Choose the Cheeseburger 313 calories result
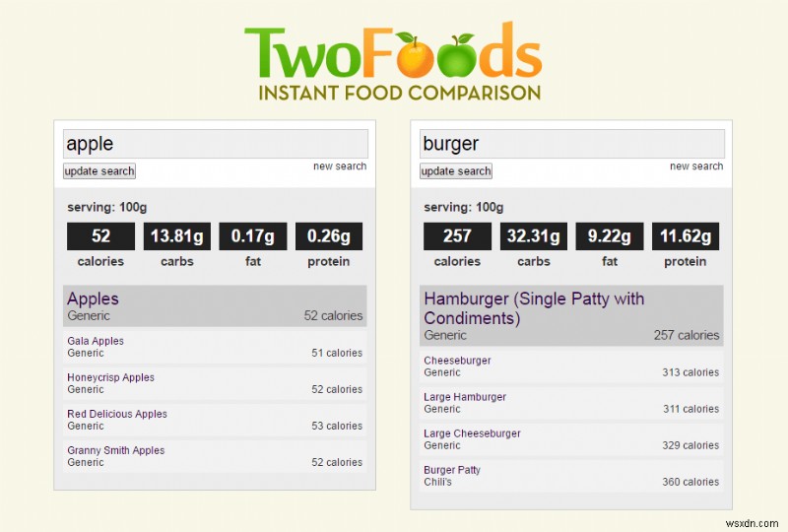 571,366
